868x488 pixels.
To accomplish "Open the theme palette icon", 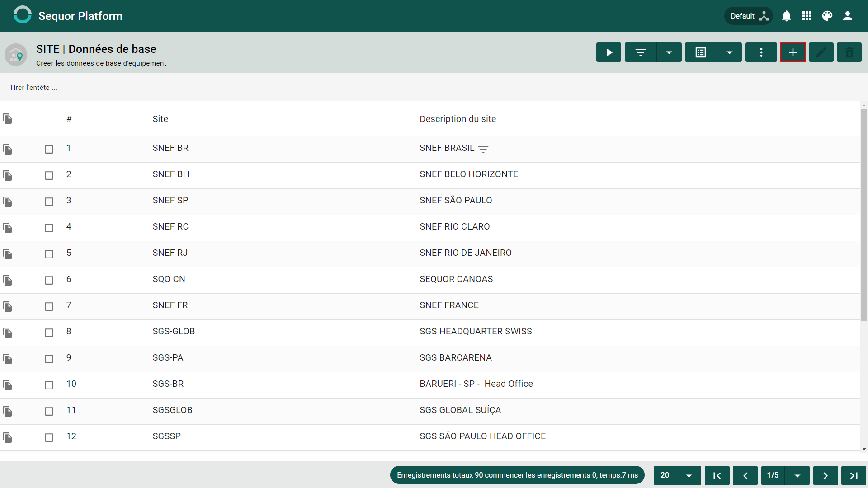I will pyautogui.click(x=827, y=16).
